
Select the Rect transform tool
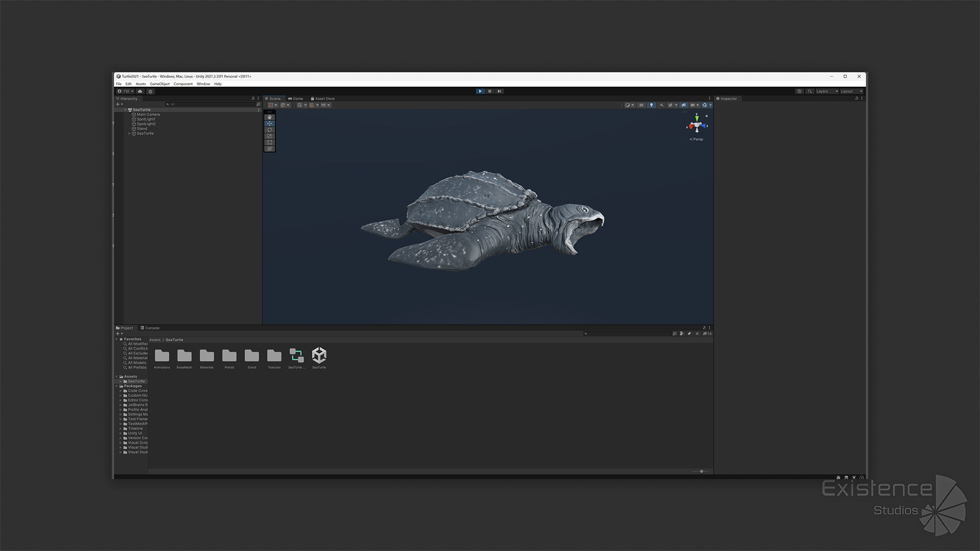coord(269,142)
